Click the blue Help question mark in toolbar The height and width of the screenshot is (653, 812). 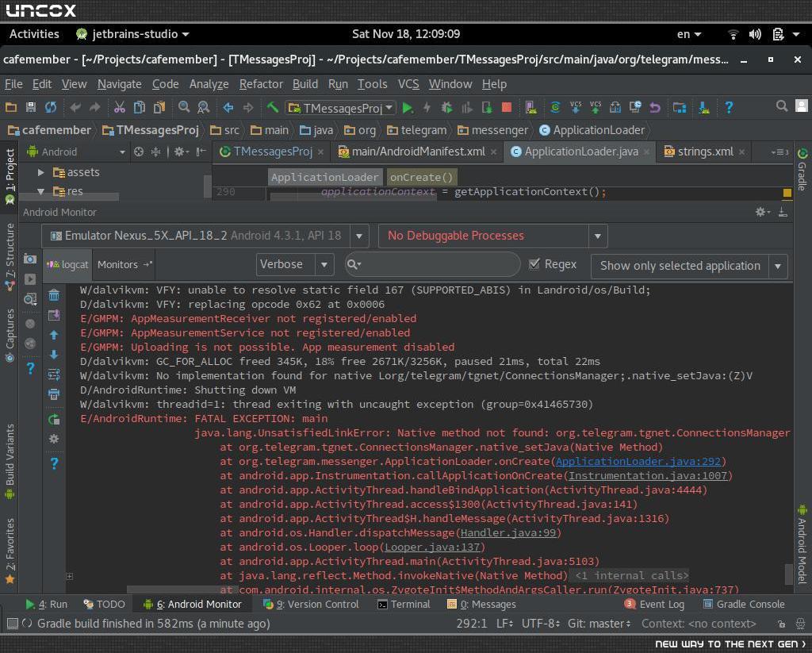[x=729, y=107]
